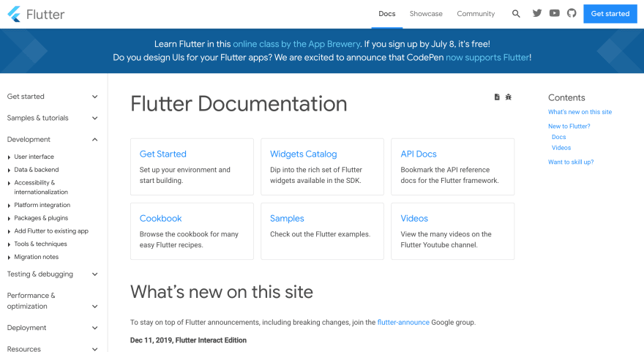Image resolution: width=644 pixels, height=352 pixels.
Task: Expand the Platform integration tree item
Action: click(39, 205)
